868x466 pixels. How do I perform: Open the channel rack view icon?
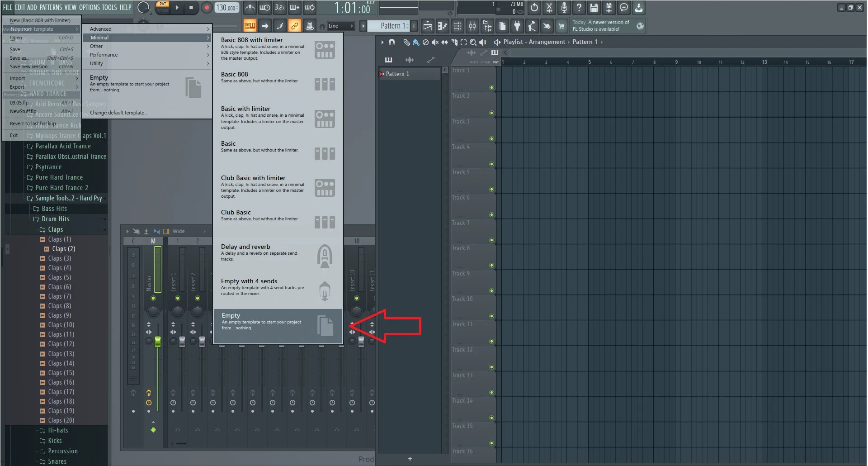458,26
